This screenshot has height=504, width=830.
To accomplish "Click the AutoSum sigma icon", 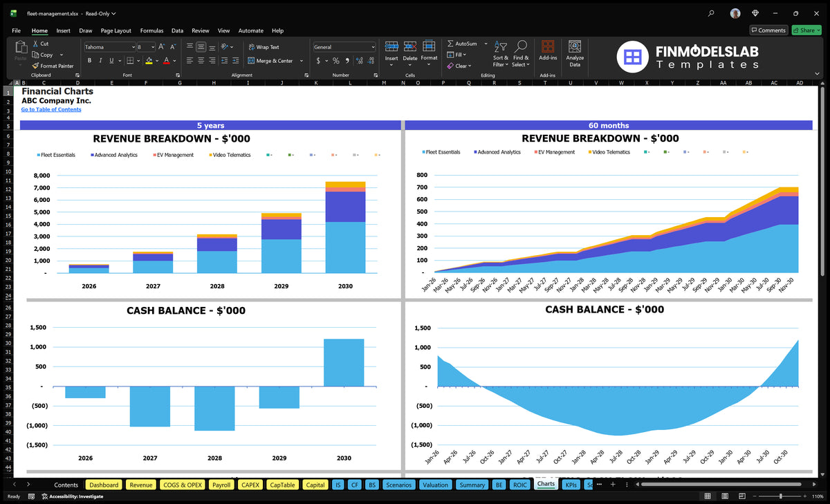I will pyautogui.click(x=450, y=44).
